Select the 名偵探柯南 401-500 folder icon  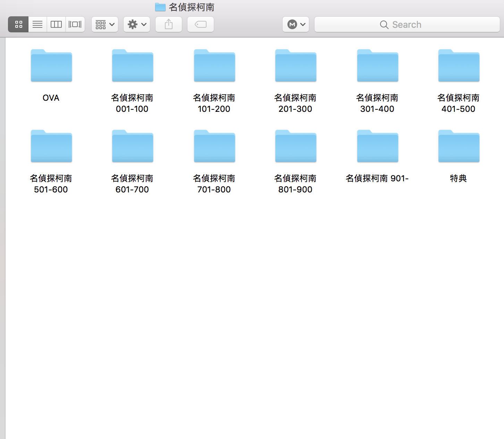coord(459,66)
